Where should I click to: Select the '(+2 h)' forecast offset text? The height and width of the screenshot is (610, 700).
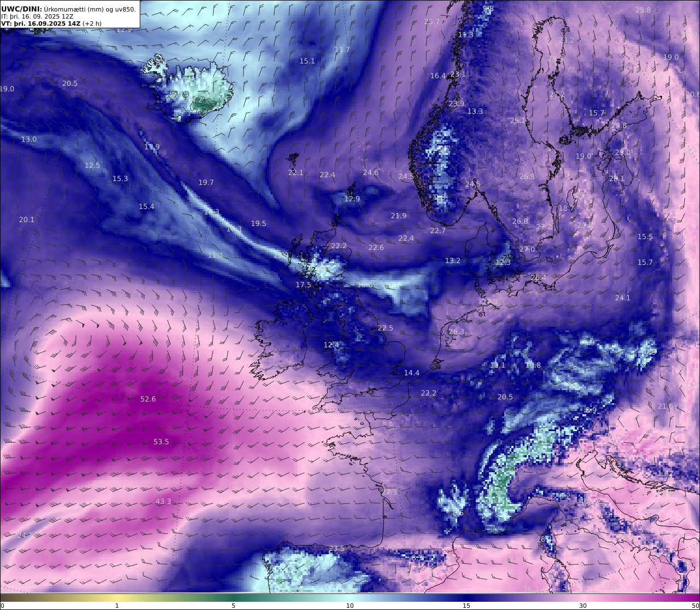(92, 24)
